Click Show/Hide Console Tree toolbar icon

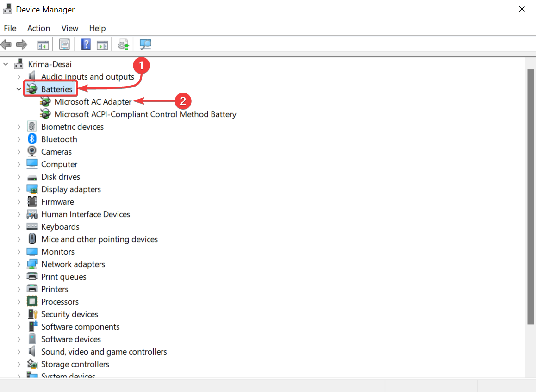(x=43, y=44)
